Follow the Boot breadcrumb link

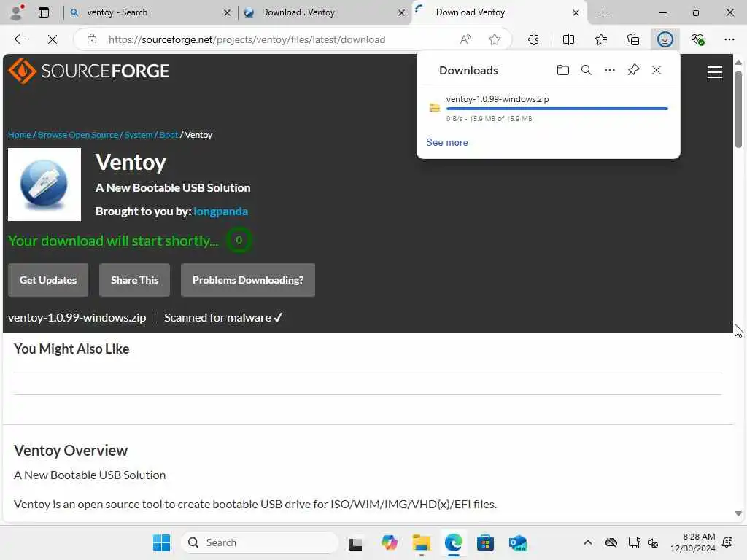[x=169, y=135]
